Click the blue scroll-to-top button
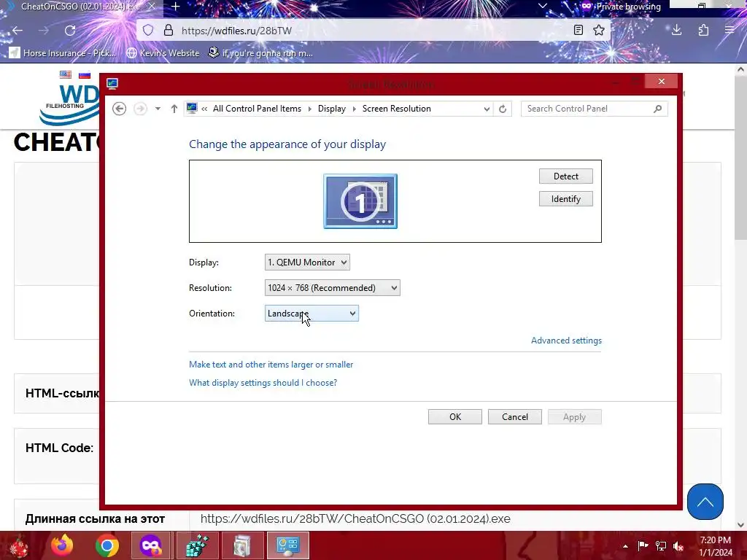The height and width of the screenshot is (560, 747). tap(705, 502)
